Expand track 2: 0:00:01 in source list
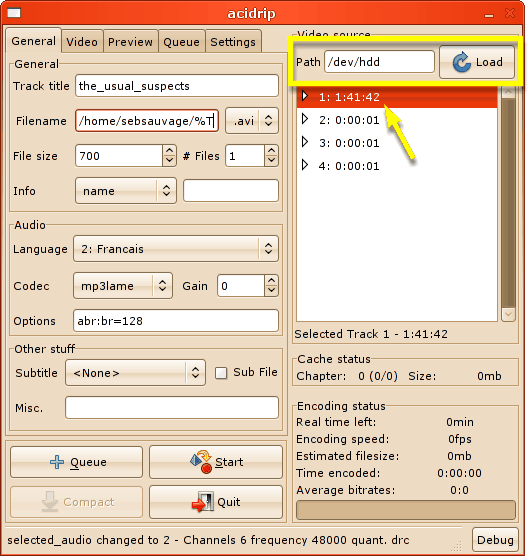532x556 pixels. point(304,119)
